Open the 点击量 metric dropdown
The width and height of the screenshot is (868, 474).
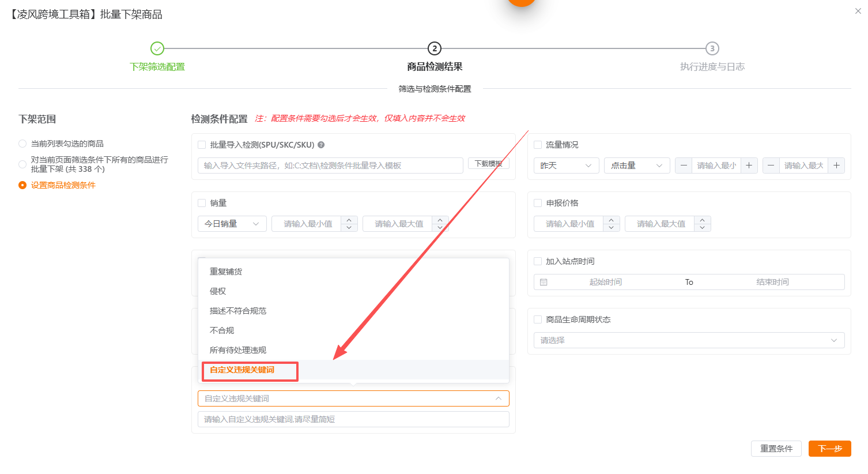637,165
